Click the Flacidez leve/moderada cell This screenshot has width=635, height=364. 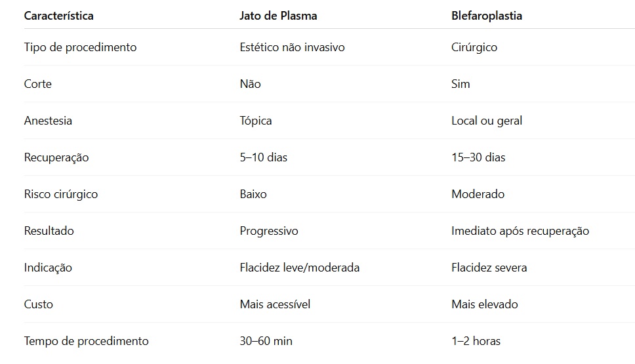(x=300, y=268)
